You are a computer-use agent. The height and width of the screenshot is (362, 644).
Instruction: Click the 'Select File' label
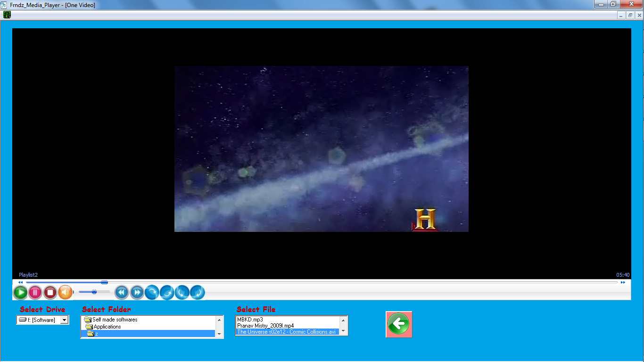[256, 309]
